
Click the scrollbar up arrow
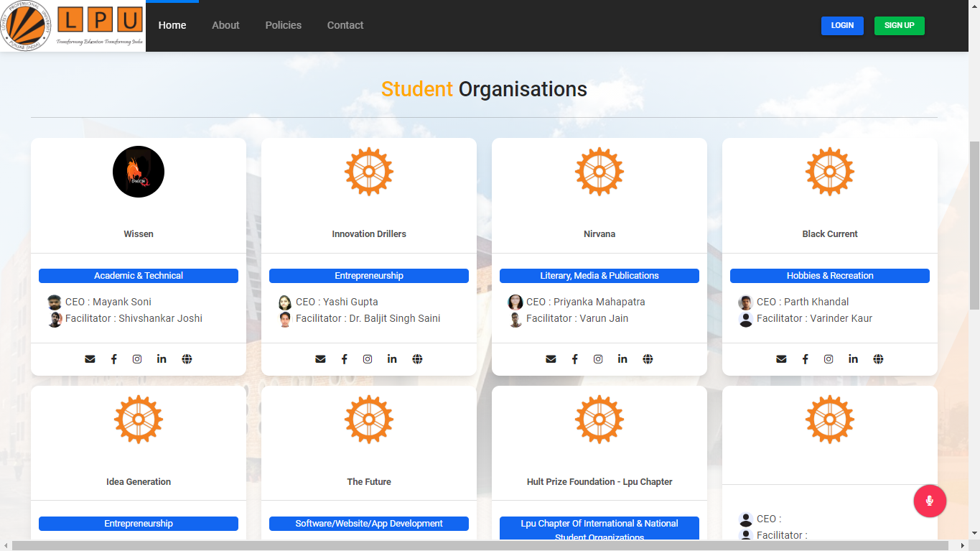[974, 5]
